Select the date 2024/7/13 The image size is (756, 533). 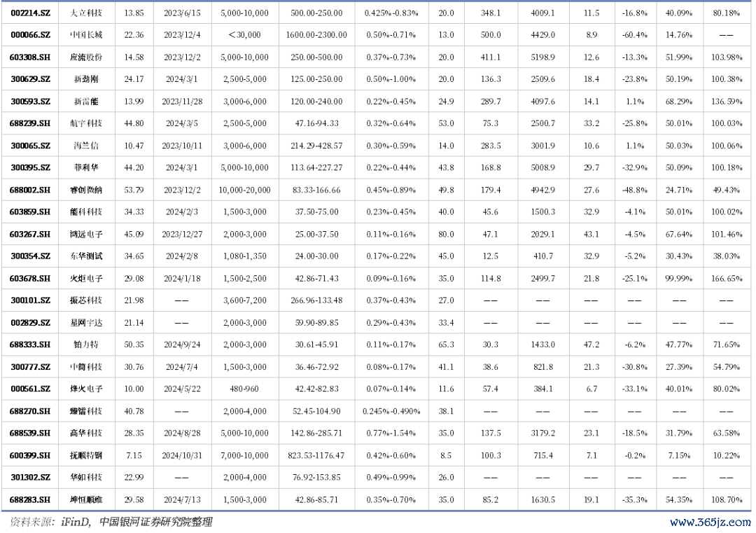click(182, 499)
